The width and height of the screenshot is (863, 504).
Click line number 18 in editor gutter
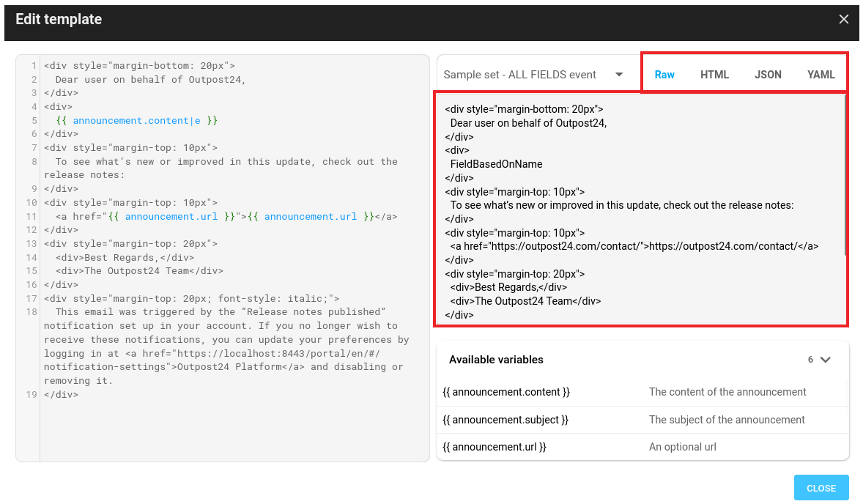(x=32, y=312)
